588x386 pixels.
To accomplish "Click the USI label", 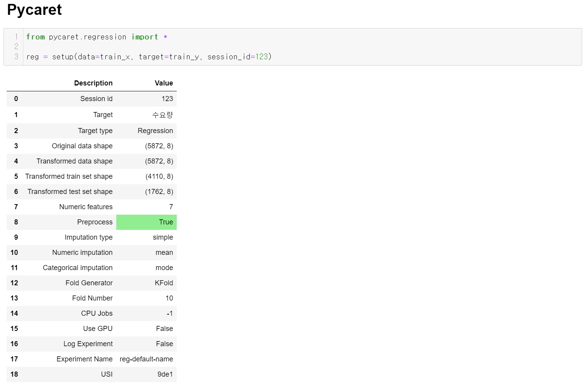I will [107, 374].
